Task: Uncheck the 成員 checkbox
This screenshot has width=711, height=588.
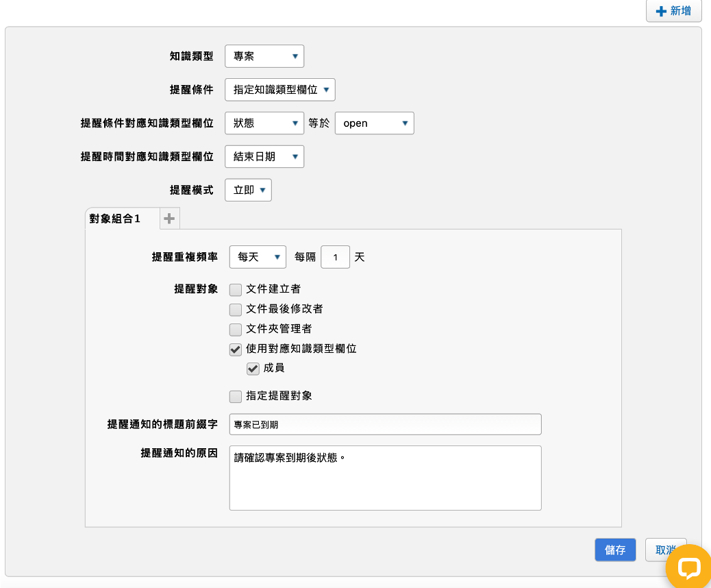Action: 253,369
